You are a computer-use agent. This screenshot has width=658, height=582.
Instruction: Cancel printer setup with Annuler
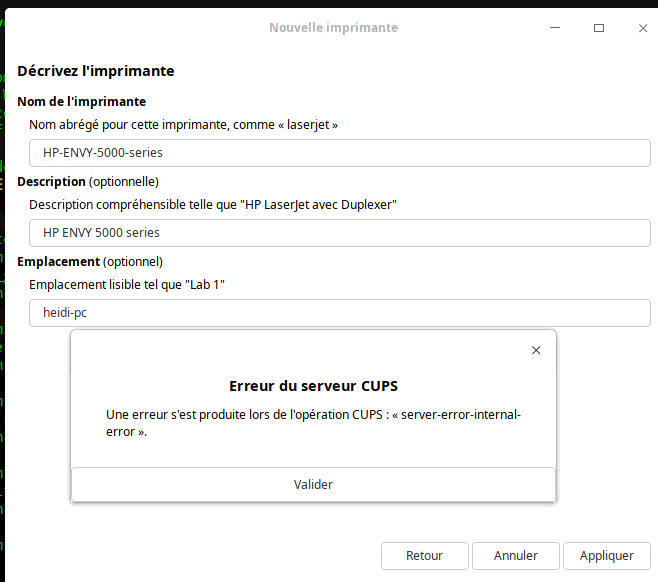tap(516, 556)
